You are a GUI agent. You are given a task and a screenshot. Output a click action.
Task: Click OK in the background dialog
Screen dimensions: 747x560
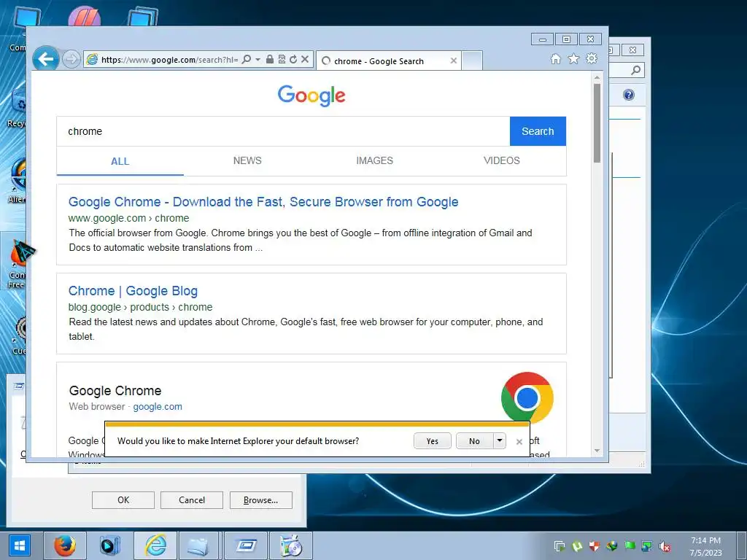[123, 500]
